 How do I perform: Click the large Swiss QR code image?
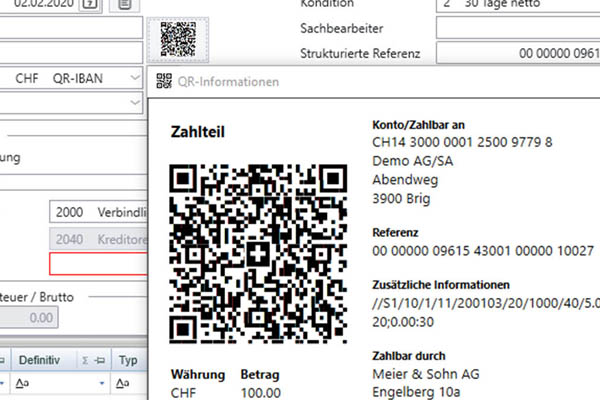pos(258,254)
